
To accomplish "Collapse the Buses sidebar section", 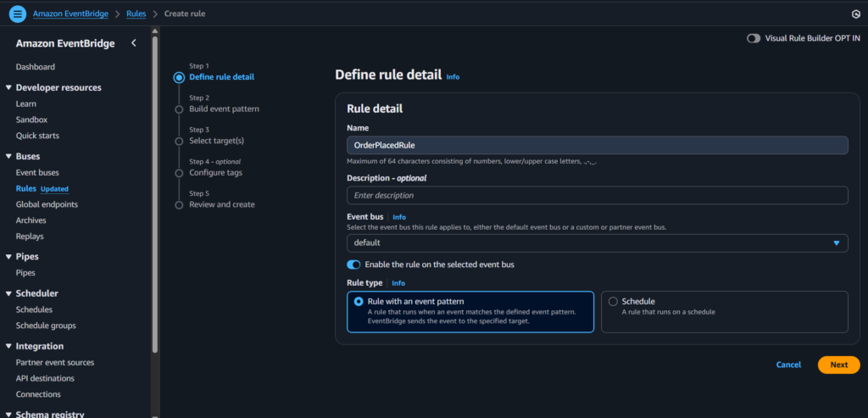I will point(8,156).
